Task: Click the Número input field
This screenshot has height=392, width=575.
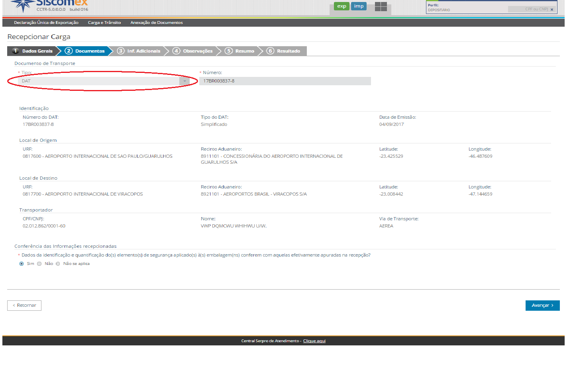Action: click(285, 81)
